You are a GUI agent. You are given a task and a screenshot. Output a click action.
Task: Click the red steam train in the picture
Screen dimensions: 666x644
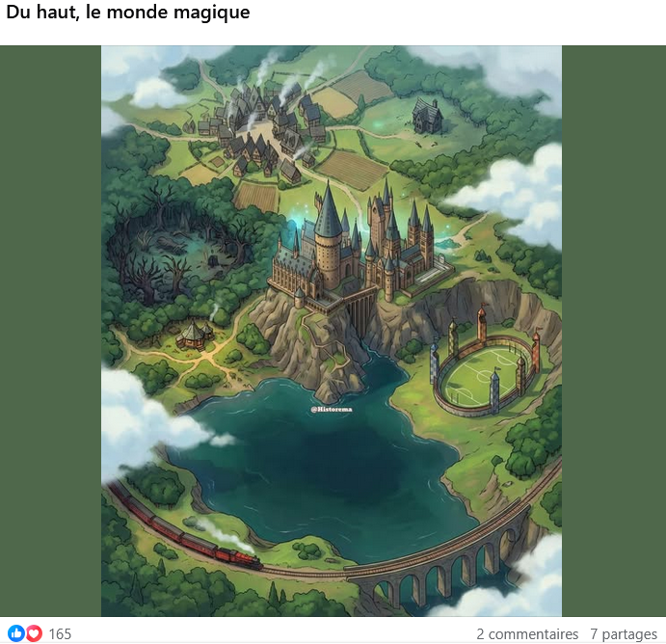[x=187, y=531]
